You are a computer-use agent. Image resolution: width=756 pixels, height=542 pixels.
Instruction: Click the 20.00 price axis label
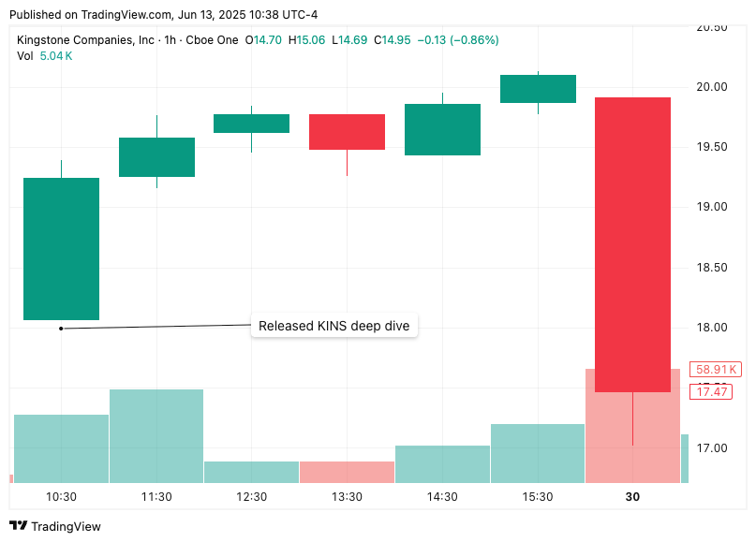pos(712,87)
